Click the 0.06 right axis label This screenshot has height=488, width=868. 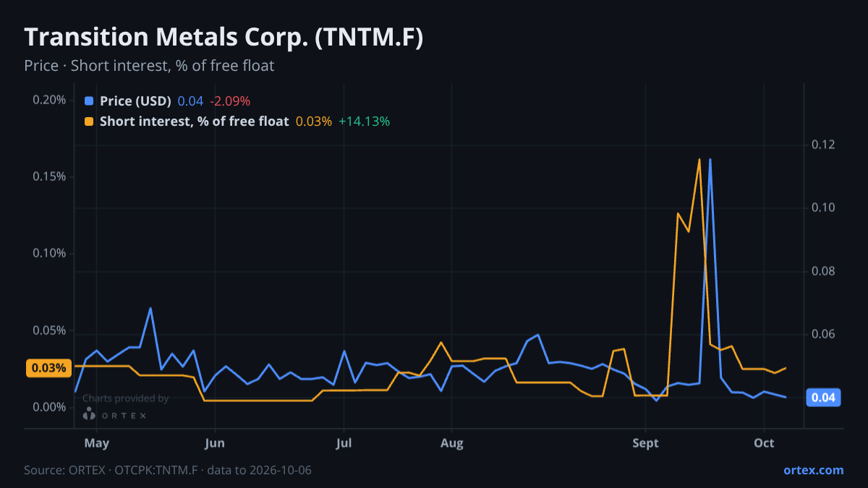click(823, 334)
